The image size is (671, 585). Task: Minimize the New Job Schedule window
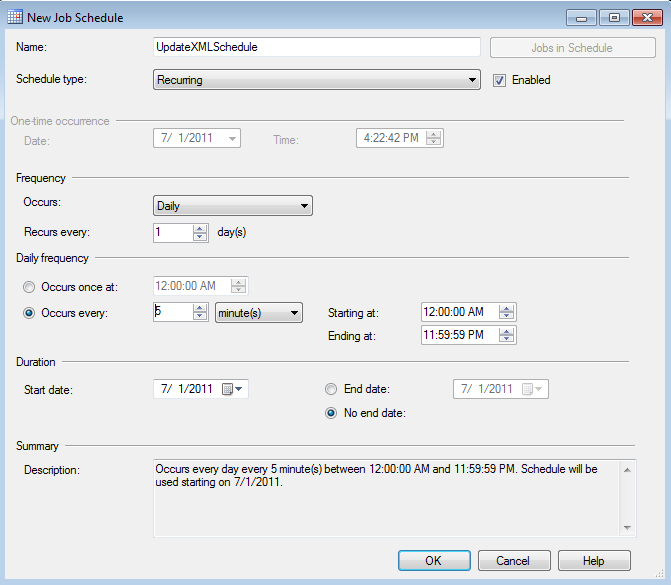pos(581,18)
